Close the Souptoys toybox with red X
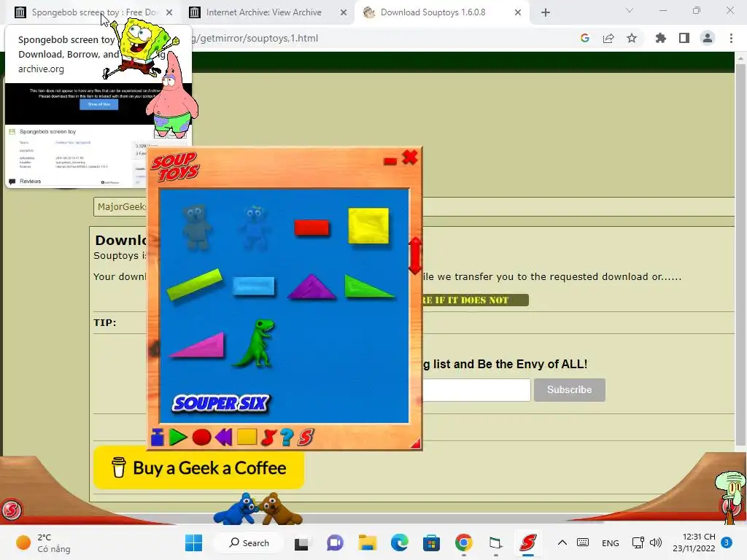The width and height of the screenshot is (747, 560). [x=410, y=157]
